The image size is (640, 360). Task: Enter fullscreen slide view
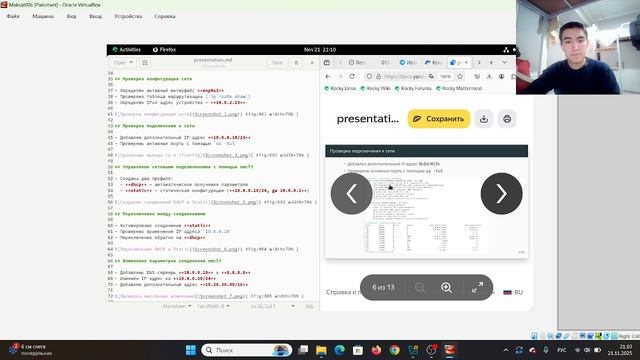point(477,287)
